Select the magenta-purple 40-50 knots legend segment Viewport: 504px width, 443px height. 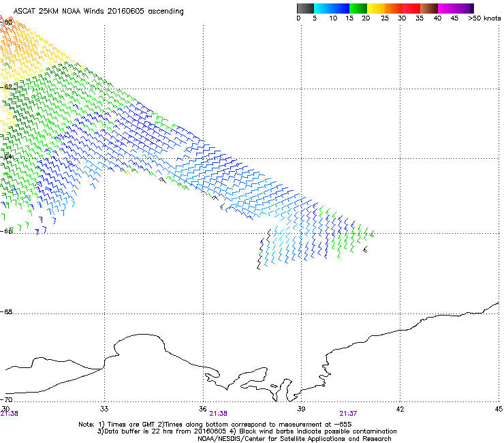[456, 8]
